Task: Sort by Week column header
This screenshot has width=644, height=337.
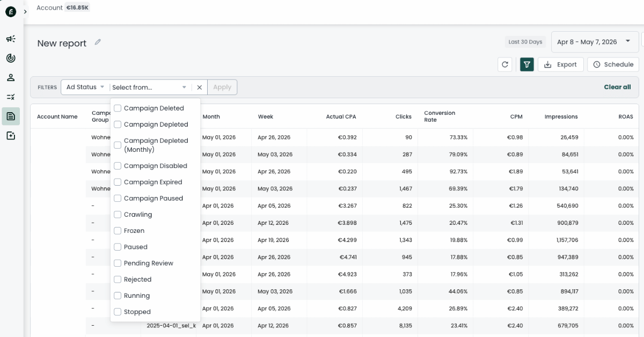Action: coord(266,116)
